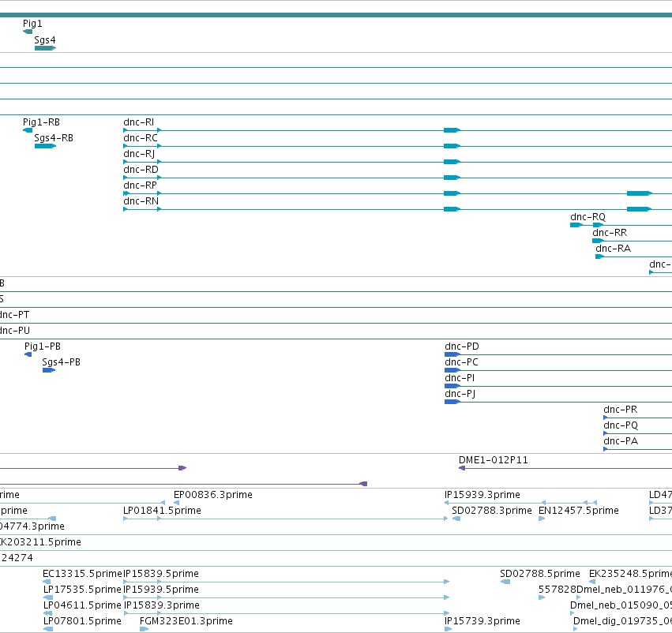Select EST EP00836.3prime
The height and width of the screenshot is (633, 672).
[213, 495]
